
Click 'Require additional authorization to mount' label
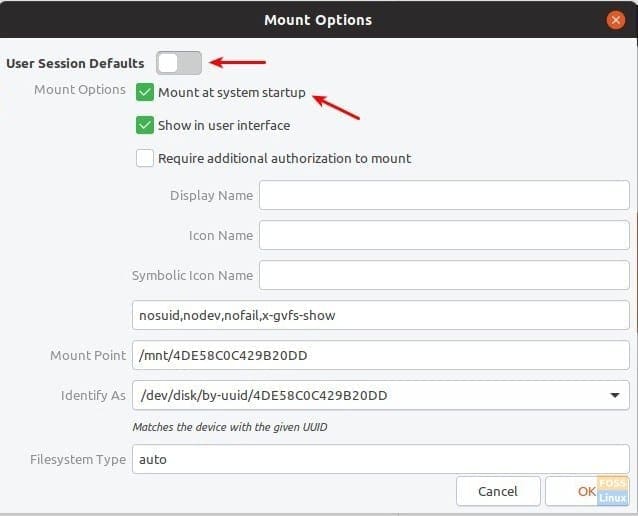[x=284, y=158]
